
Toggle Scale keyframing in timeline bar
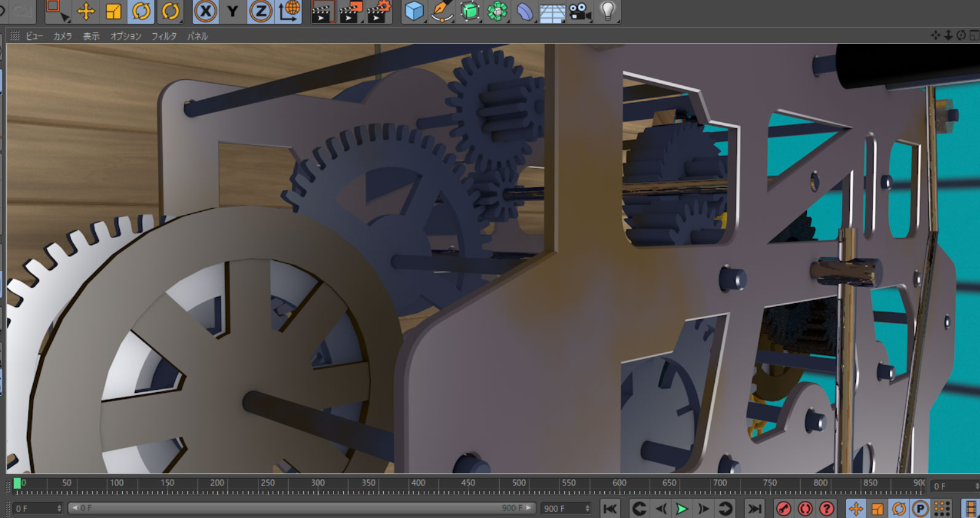877,509
